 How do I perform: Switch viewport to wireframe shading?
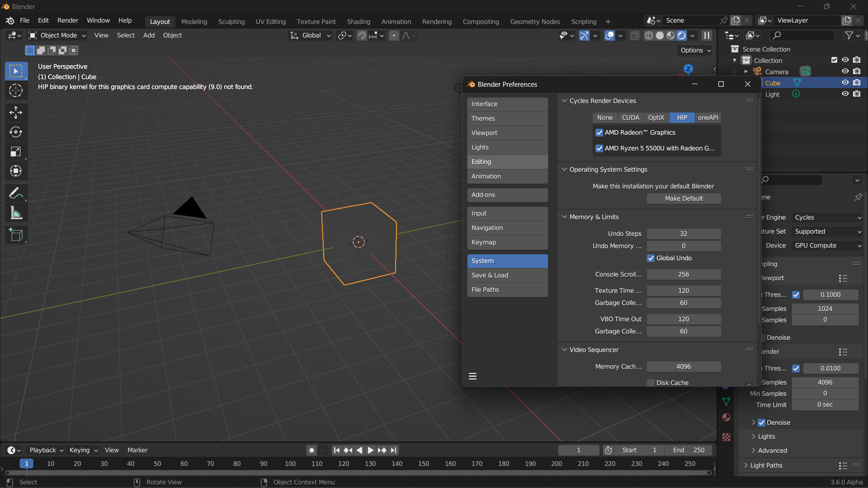[649, 35]
